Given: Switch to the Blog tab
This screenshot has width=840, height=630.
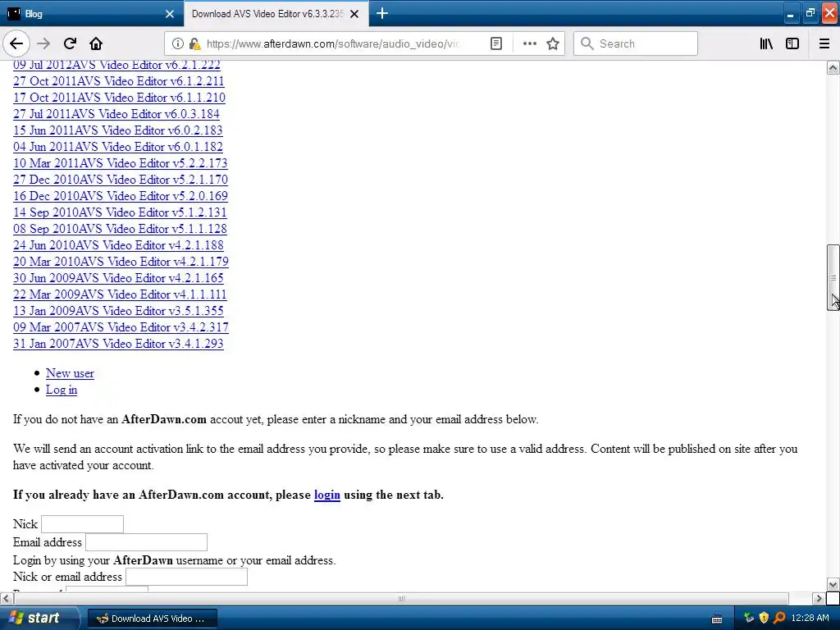Looking at the screenshot, I should click(x=91, y=14).
